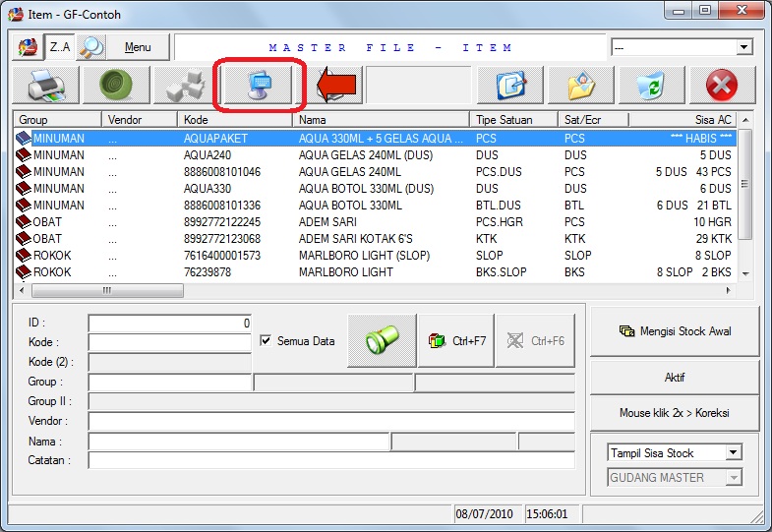Click the Kode (2) field
772x532 pixels.
pos(170,362)
